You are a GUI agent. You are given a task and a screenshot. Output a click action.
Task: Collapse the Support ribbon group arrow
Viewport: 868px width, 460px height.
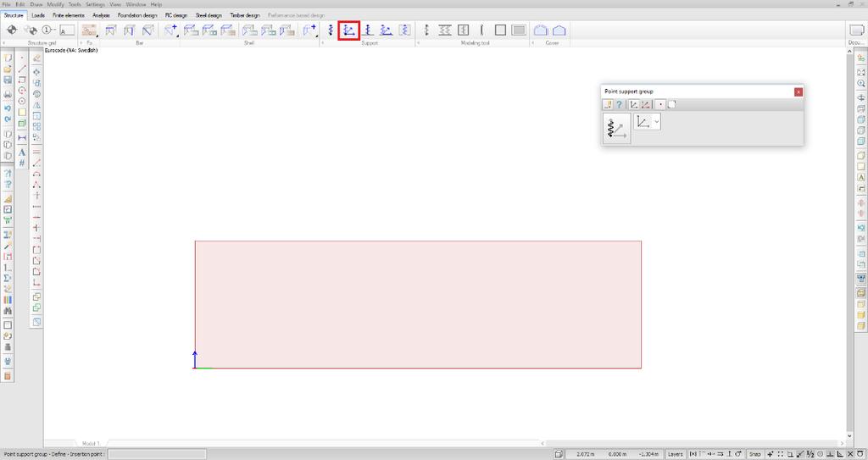pyautogui.click(x=323, y=42)
